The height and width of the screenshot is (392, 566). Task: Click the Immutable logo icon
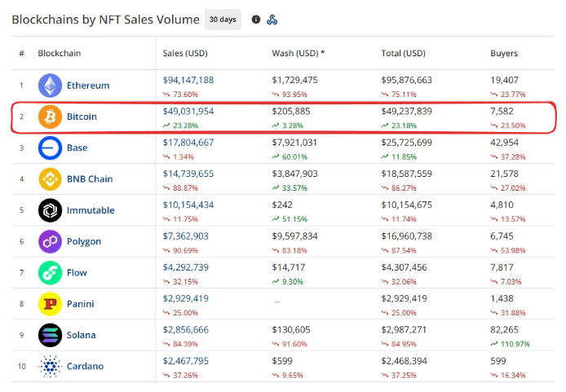pyautogui.click(x=50, y=210)
